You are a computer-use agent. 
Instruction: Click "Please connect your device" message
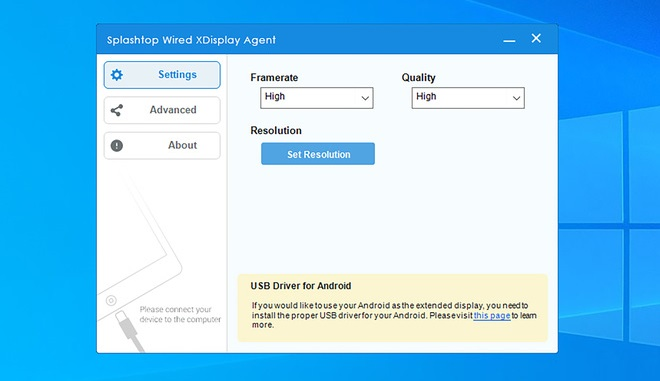180,314
